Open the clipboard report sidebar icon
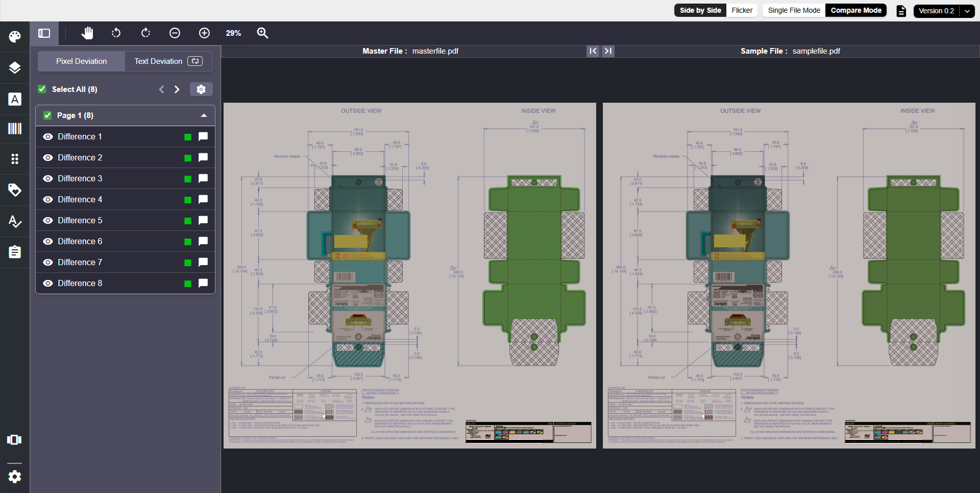Screen dimensions: 980x493 click(15, 252)
